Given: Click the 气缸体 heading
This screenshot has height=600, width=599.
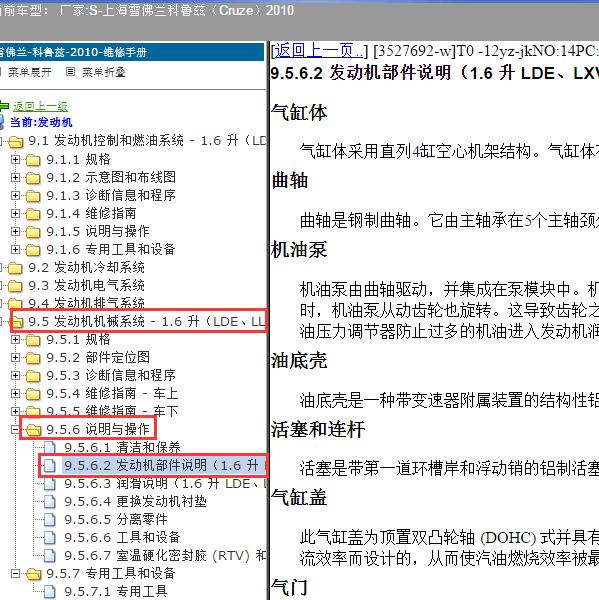Looking at the screenshot, I should coord(299,113).
